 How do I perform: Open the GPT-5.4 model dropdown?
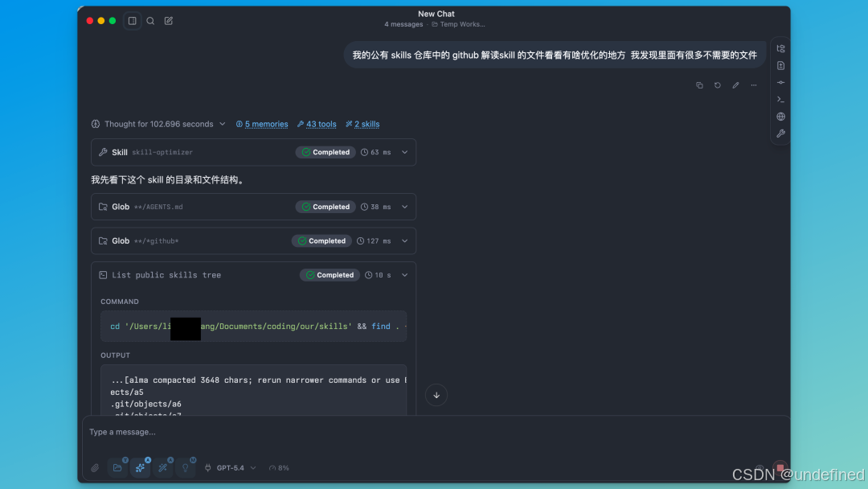236,468
